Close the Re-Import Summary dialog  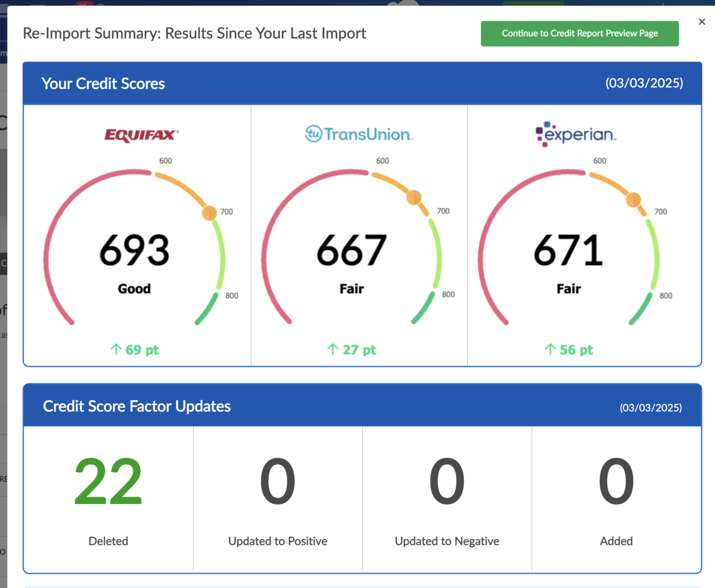702,22
